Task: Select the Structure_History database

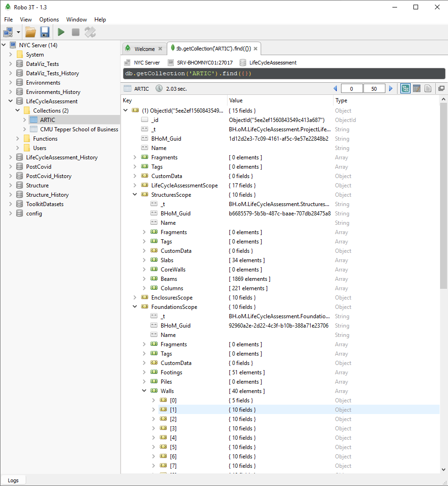Action: click(x=47, y=195)
